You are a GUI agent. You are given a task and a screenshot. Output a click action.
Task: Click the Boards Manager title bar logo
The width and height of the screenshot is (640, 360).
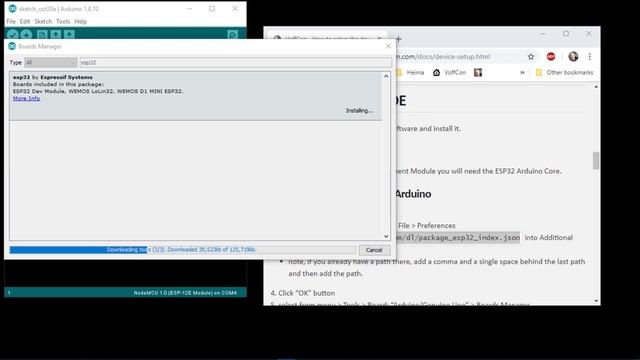click(12, 46)
